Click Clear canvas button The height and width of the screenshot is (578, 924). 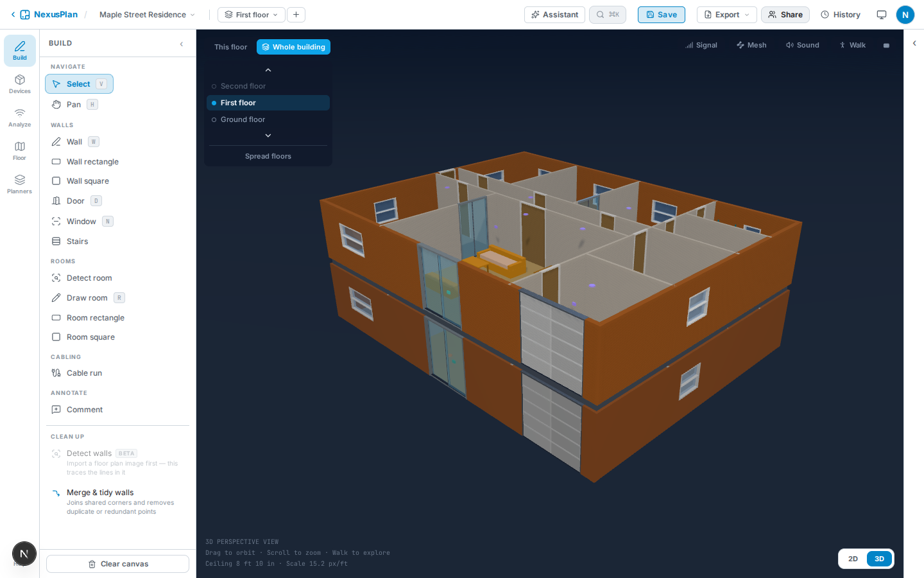click(x=118, y=564)
